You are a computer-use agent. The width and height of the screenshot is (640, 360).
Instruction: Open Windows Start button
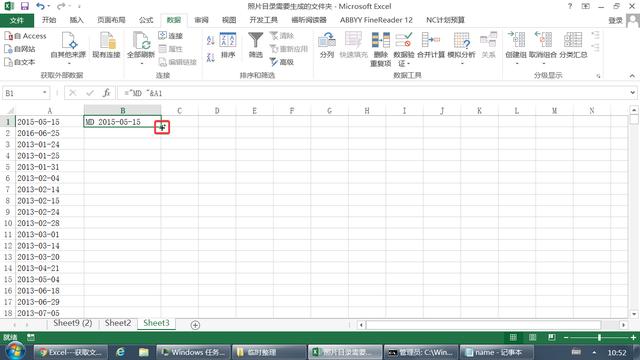point(15,351)
